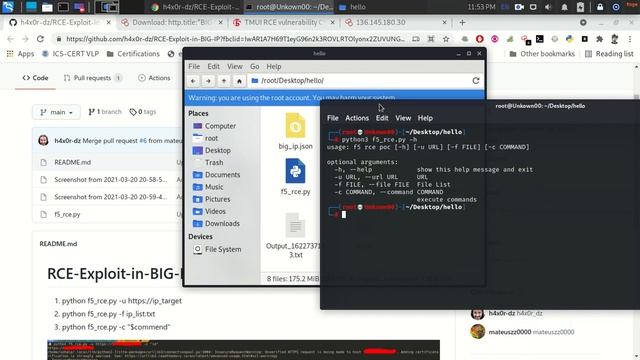Open the GitHub Code tab
The image size is (640, 360).
click(35, 78)
